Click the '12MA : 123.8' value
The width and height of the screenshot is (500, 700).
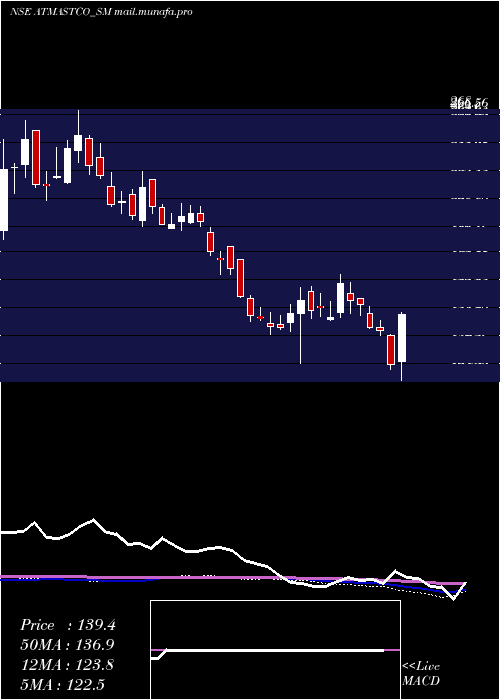[x=67, y=665]
